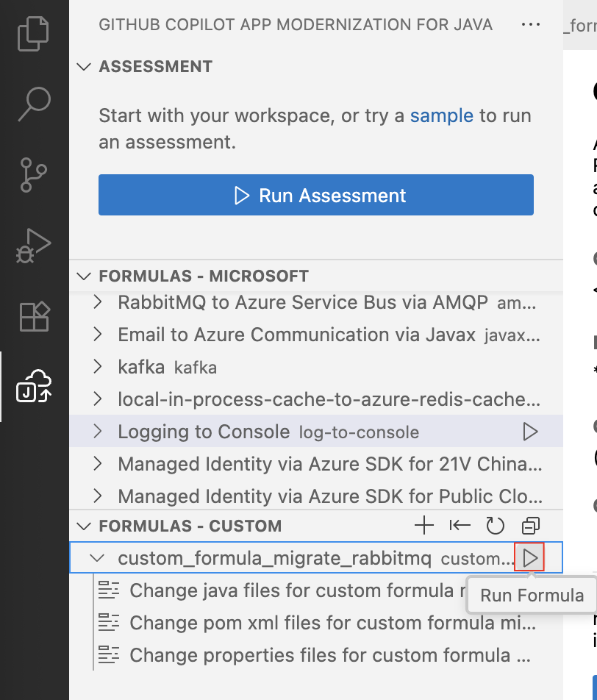Click the Run Assessment button
597x700 pixels.
(315, 195)
